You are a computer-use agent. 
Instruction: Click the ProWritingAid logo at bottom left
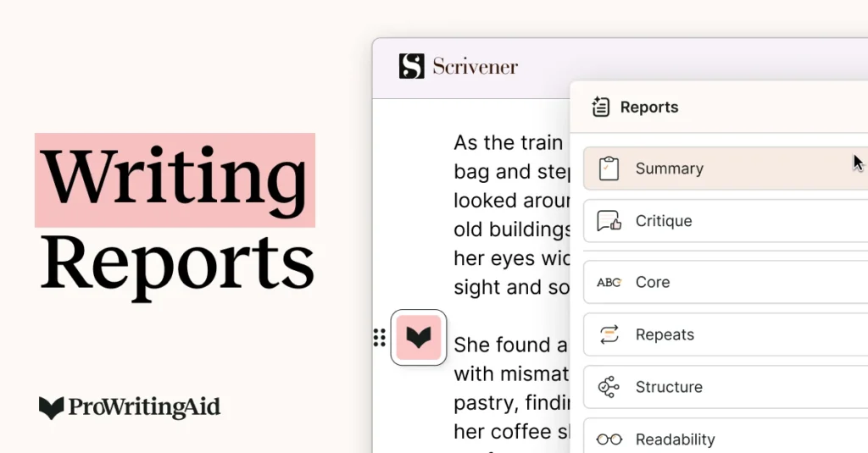(130, 407)
